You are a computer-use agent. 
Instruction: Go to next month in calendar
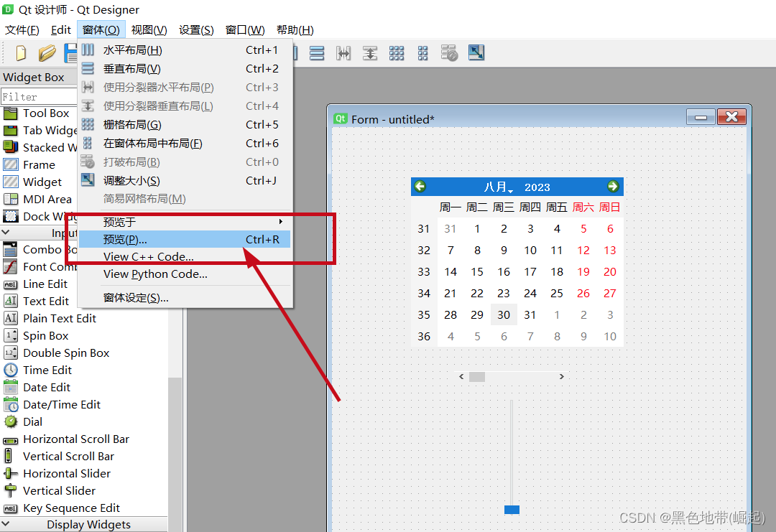(x=613, y=187)
